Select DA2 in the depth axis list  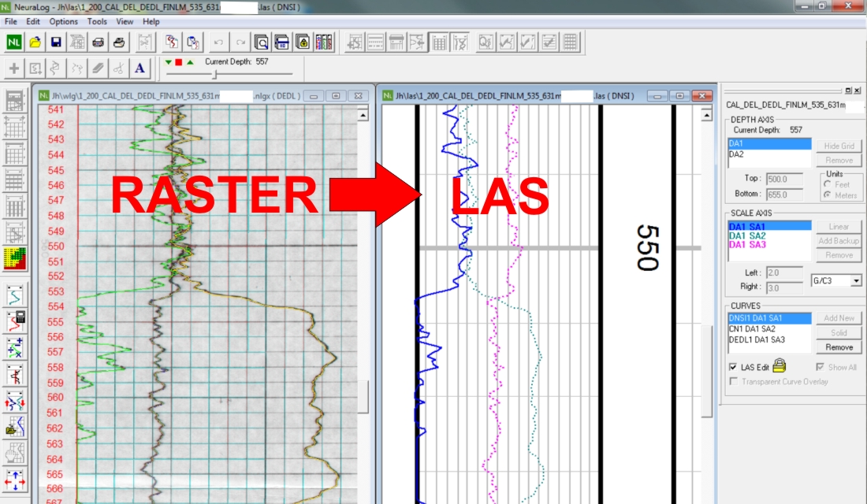pyautogui.click(x=770, y=154)
